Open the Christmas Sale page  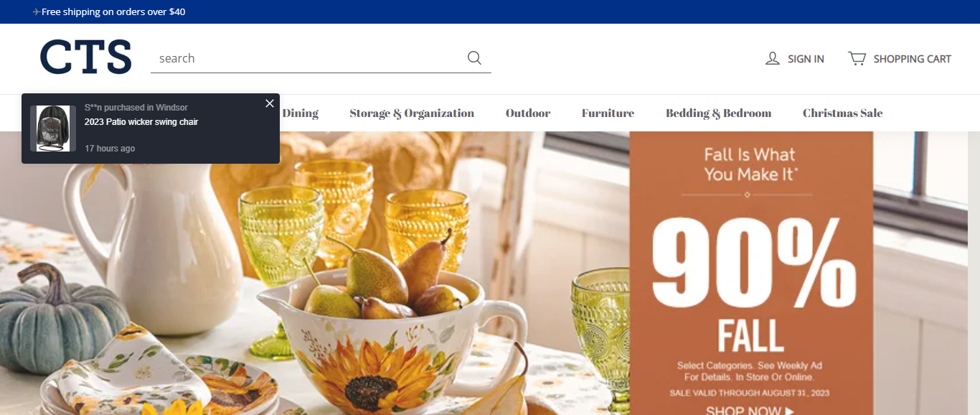tap(842, 113)
